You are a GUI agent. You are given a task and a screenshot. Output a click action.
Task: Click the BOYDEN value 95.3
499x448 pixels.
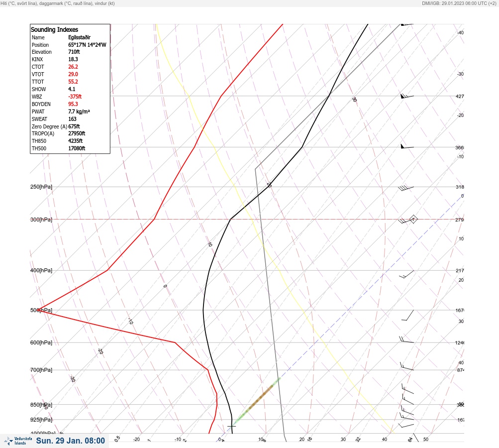pyautogui.click(x=73, y=104)
